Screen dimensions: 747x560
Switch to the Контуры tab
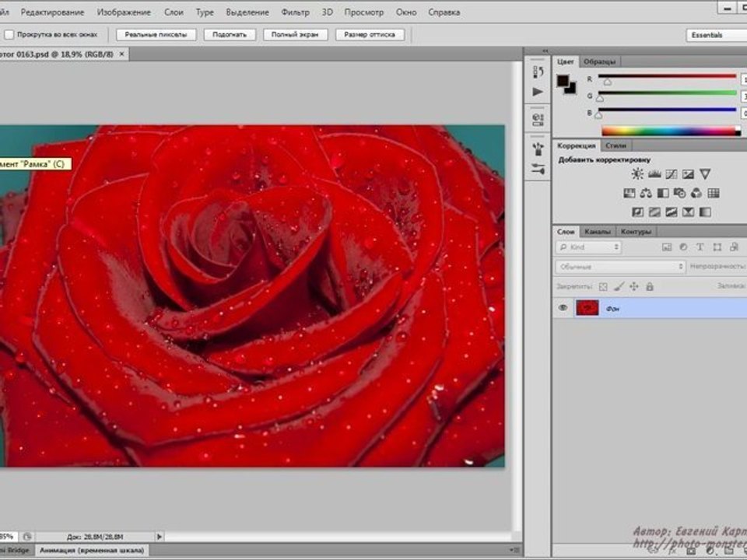click(x=636, y=232)
